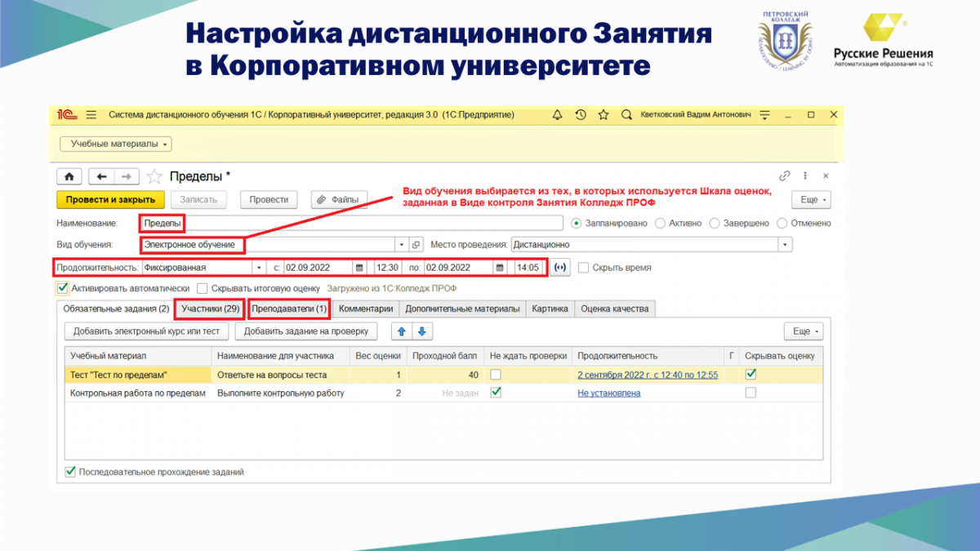Open the history clock icon in title bar

point(581,115)
